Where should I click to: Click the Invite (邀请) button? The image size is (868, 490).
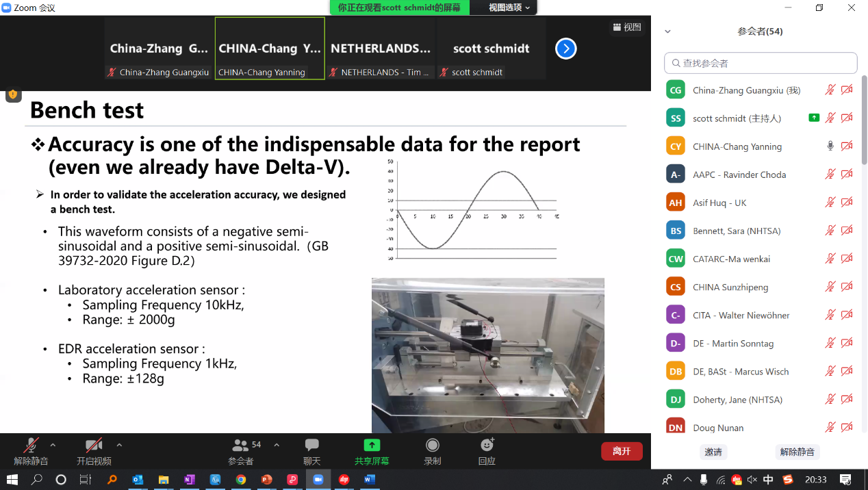[713, 452]
